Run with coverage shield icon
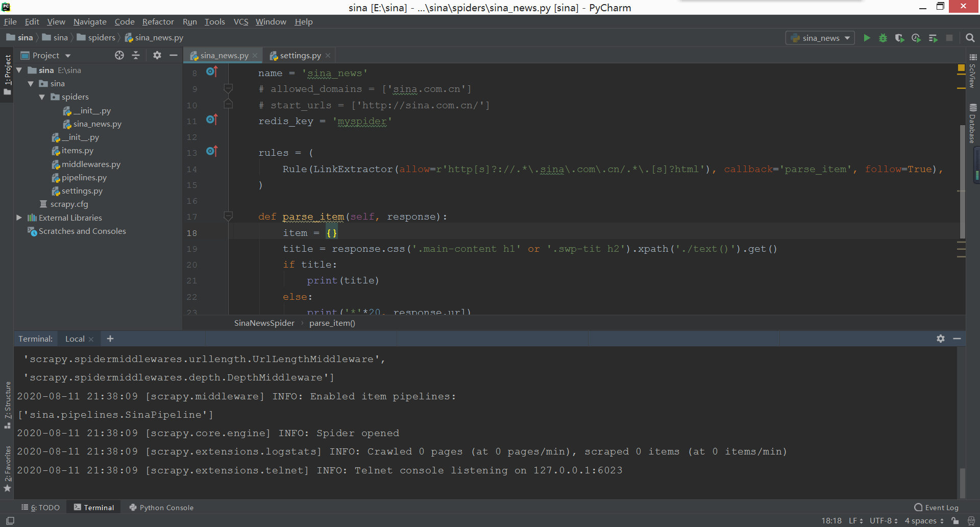 [x=899, y=38]
